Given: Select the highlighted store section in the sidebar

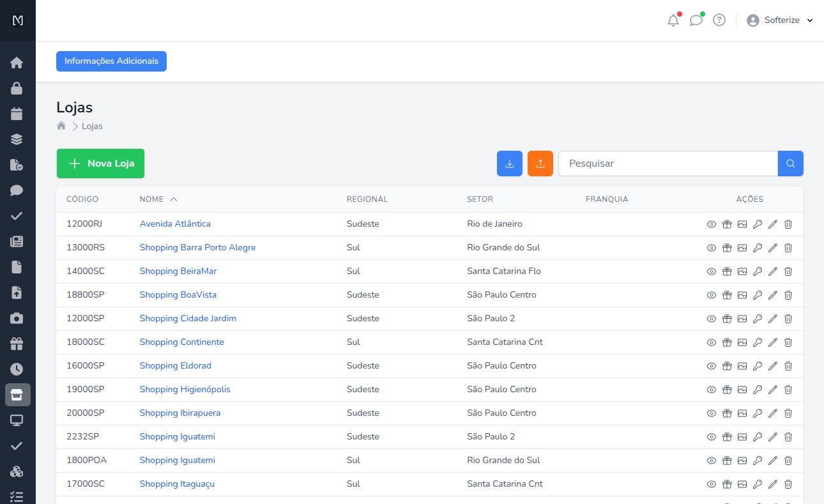Looking at the screenshot, I should [x=17, y=394].
